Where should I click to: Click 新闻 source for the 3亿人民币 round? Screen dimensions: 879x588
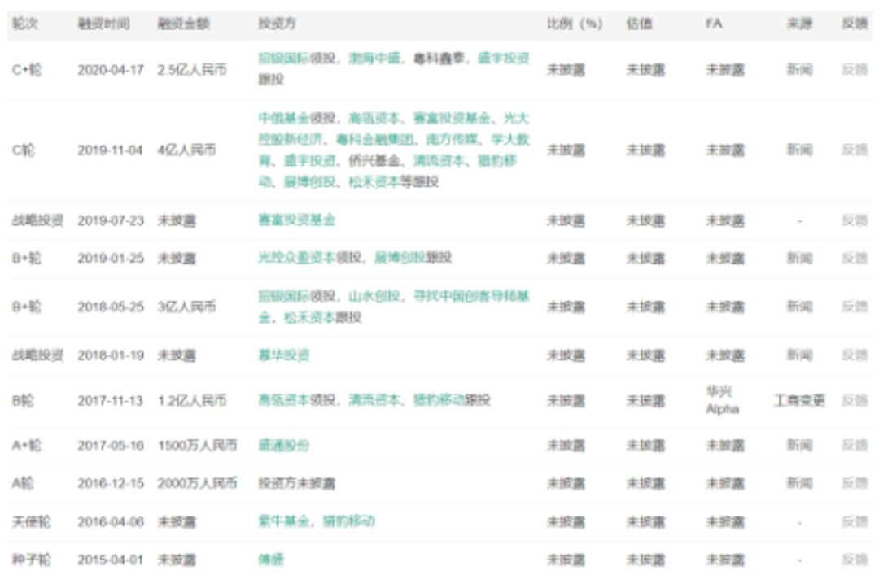click(799, 307)
